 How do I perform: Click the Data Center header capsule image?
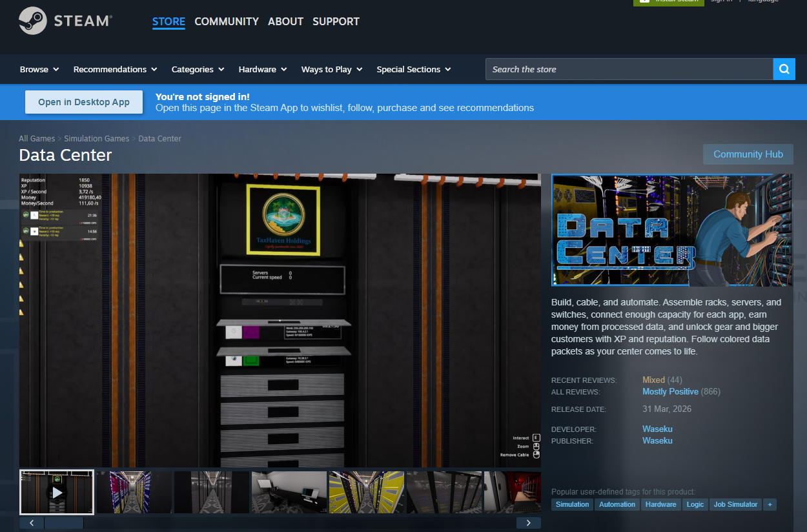click(x=671, y=230)
